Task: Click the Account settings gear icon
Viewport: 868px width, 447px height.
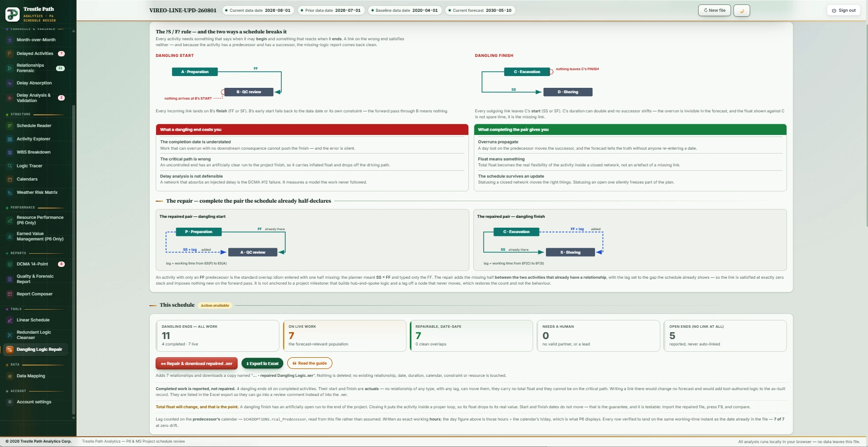Action: coord(10,402)
